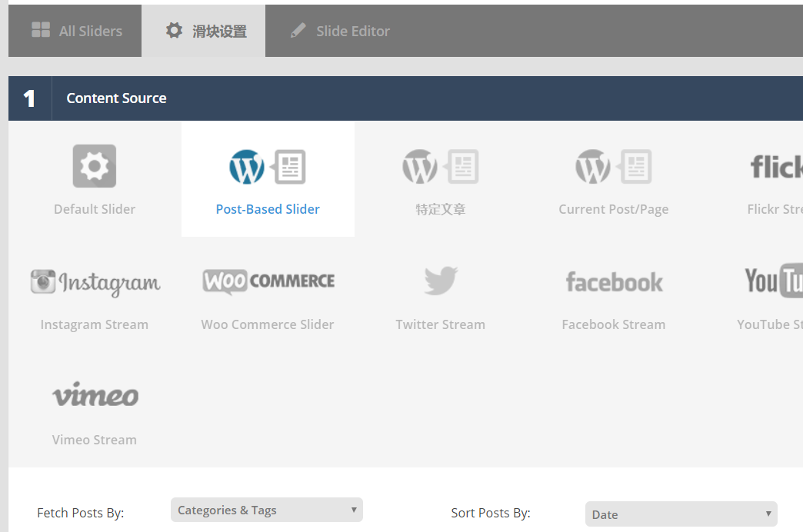Select the Flickr Stream logo

click(x=775, y=167)
